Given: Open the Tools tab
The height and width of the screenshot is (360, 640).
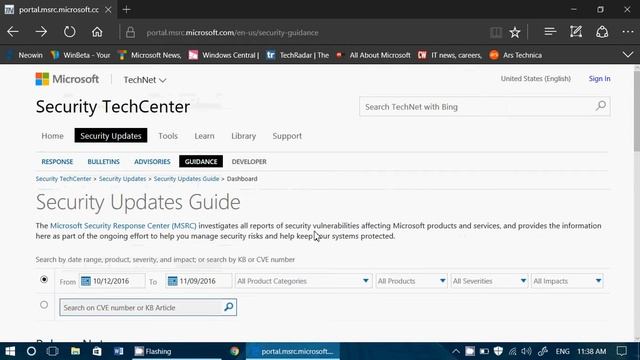Looking at the screenshot, I should (168, 136).
